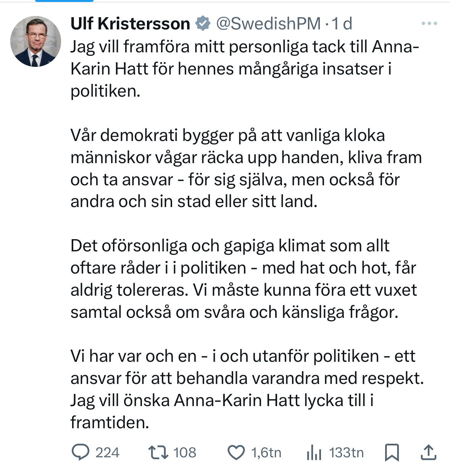The width and height of the screenshot is (450, 476).
Task: Click the paragraph starting "Vår demokrati bygger"
Action: tap(244, 168)
